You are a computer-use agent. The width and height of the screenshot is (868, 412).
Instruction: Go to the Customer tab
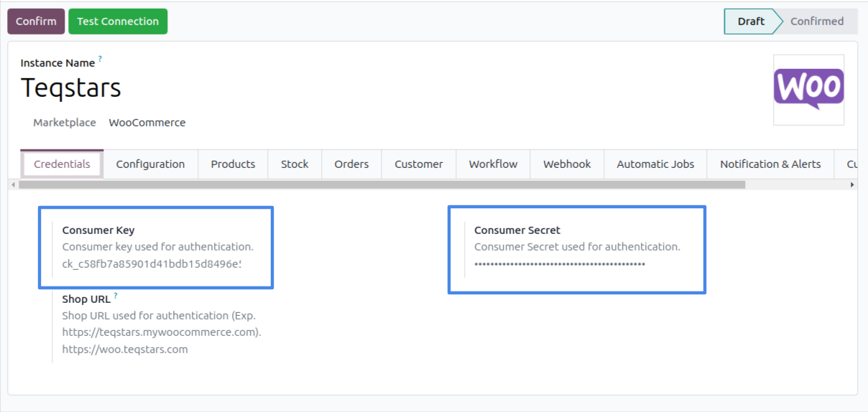[x=419, y=164]
